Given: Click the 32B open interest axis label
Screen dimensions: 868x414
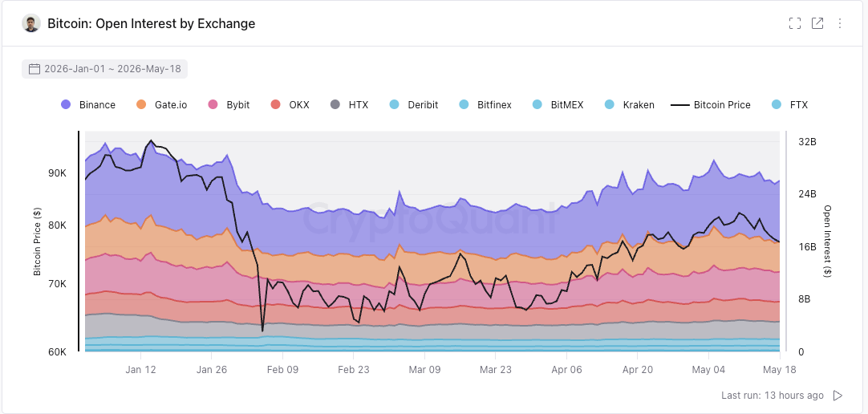Looking at the screenshot, I should (807, 142).
